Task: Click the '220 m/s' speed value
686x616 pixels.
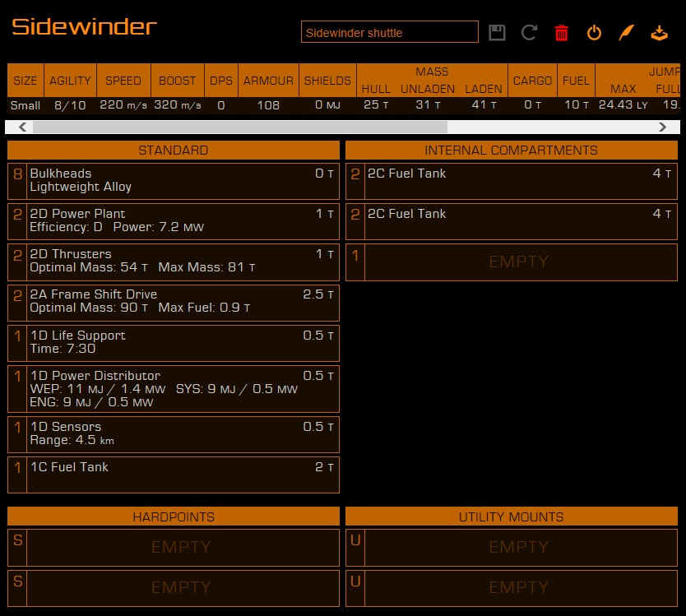Action: [123, 105]
